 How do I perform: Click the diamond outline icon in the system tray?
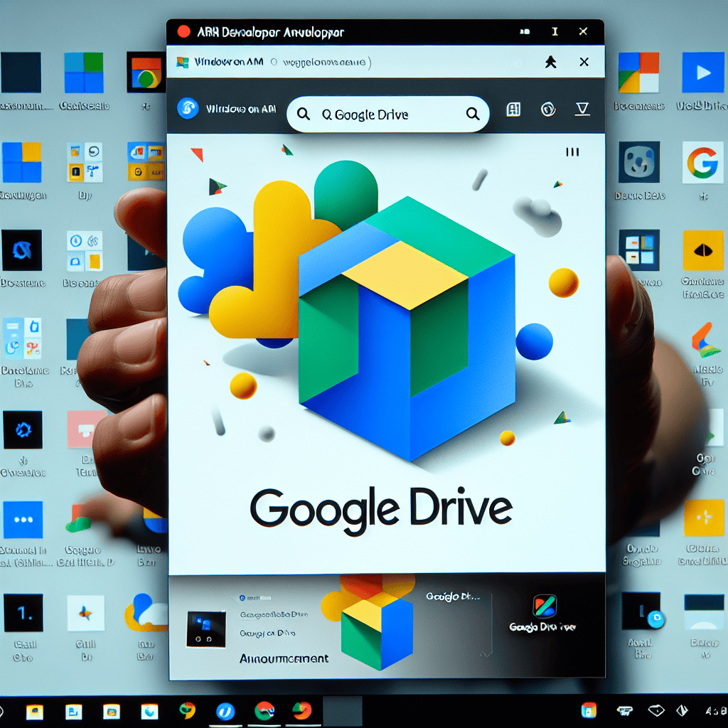656,710
